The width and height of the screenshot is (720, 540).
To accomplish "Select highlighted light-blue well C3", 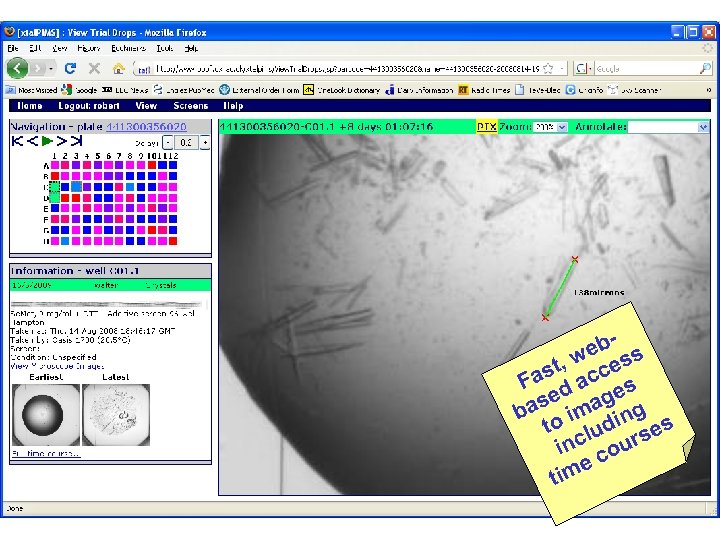I will [76, 186].
